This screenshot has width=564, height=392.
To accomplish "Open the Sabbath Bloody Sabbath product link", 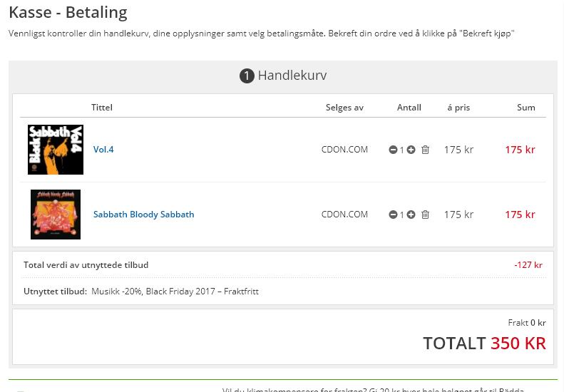I will click(143, 215).
